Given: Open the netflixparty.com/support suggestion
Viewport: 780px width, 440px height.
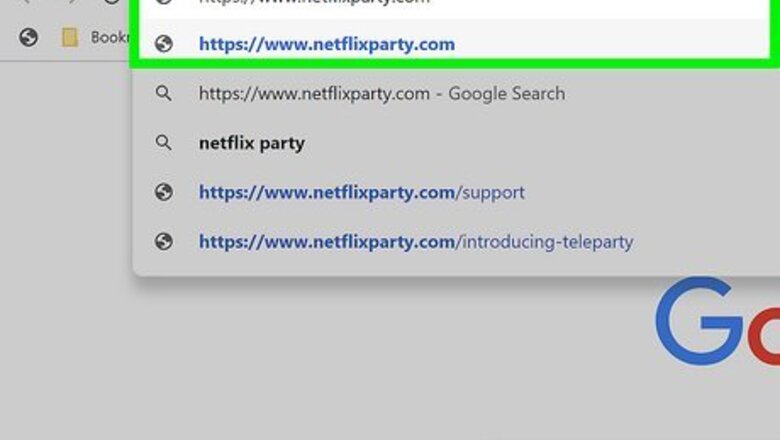Looking at the screenshot, I should coord(361,192).
